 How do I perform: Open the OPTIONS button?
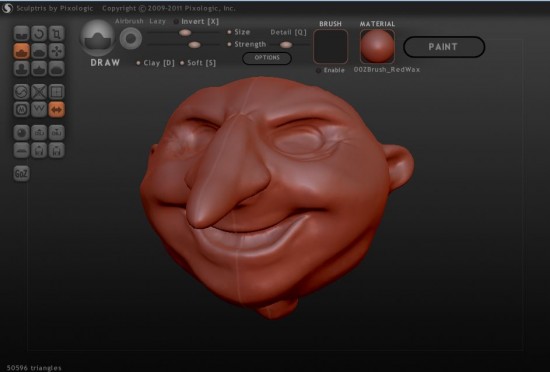[267, 58]
